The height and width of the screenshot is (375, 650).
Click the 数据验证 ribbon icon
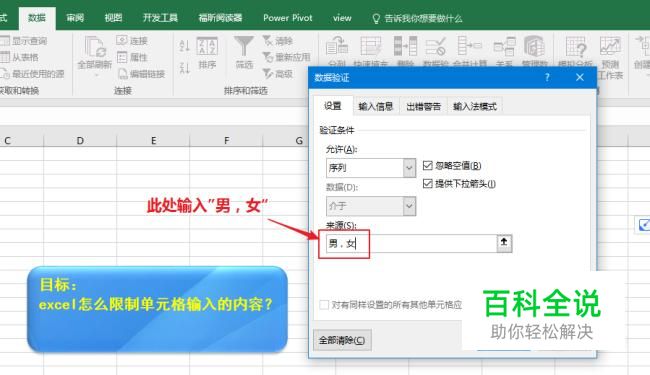435,46
